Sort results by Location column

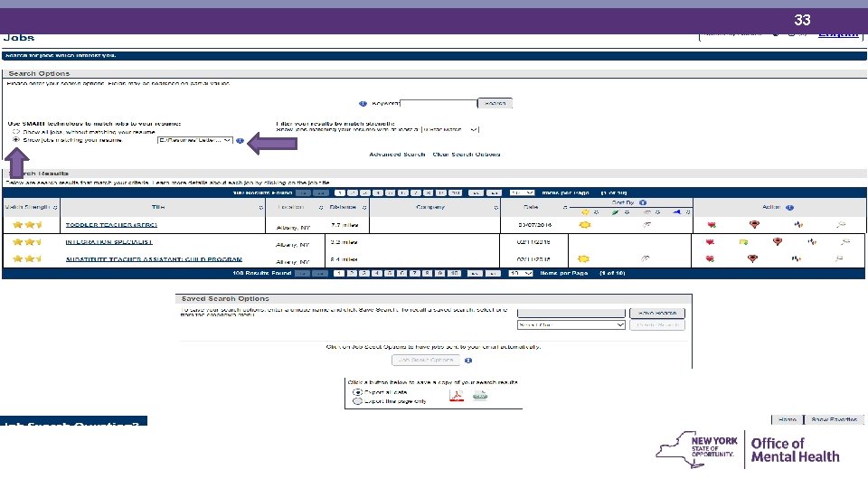(291, 207)
